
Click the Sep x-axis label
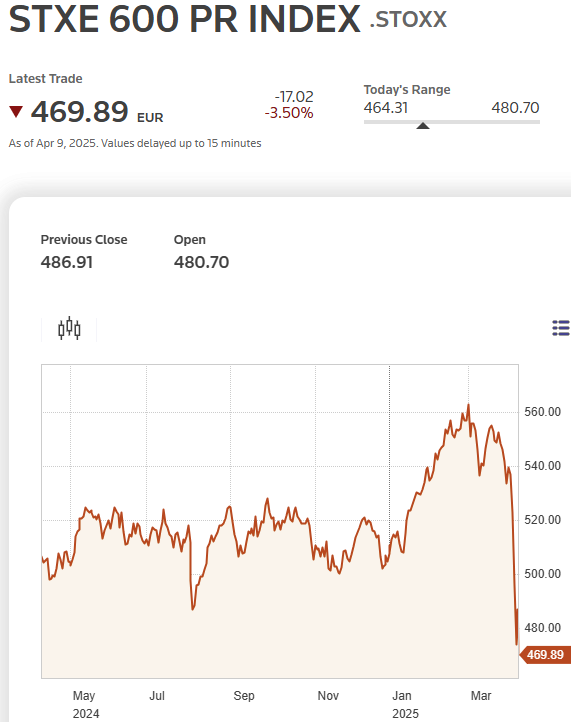(244, 695)
